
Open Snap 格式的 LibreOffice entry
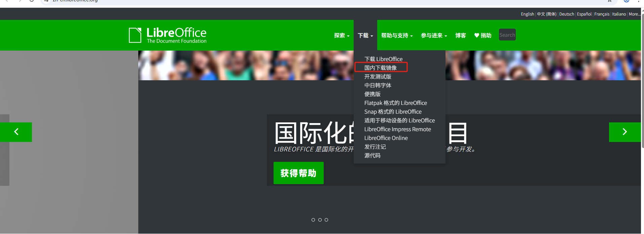[x=393, y=112]
